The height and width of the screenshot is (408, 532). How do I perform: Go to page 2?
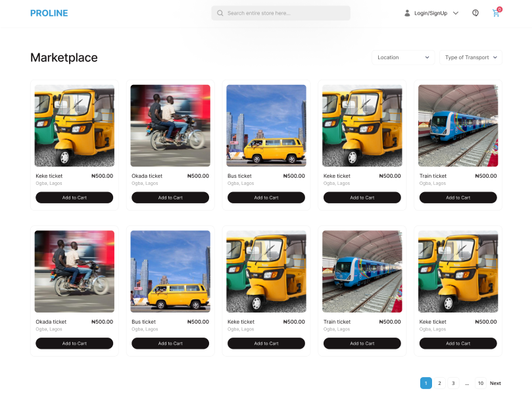[440, 383]
